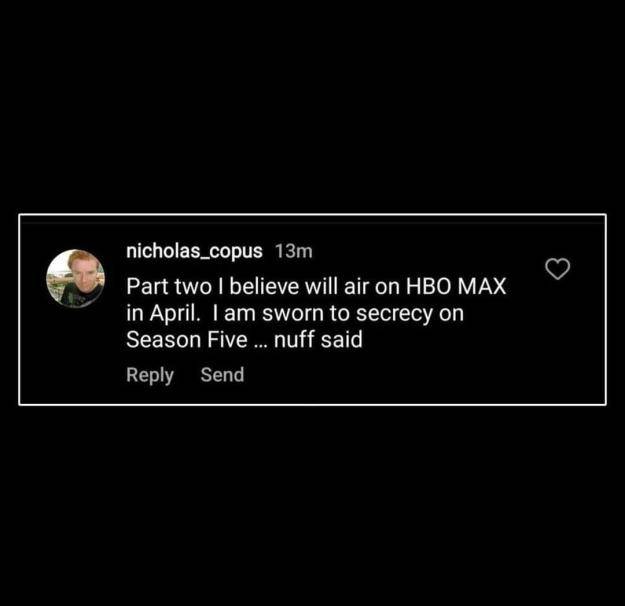Click the word believe in comment
This screenshot has width=625, height=606.
pos(264,286)
